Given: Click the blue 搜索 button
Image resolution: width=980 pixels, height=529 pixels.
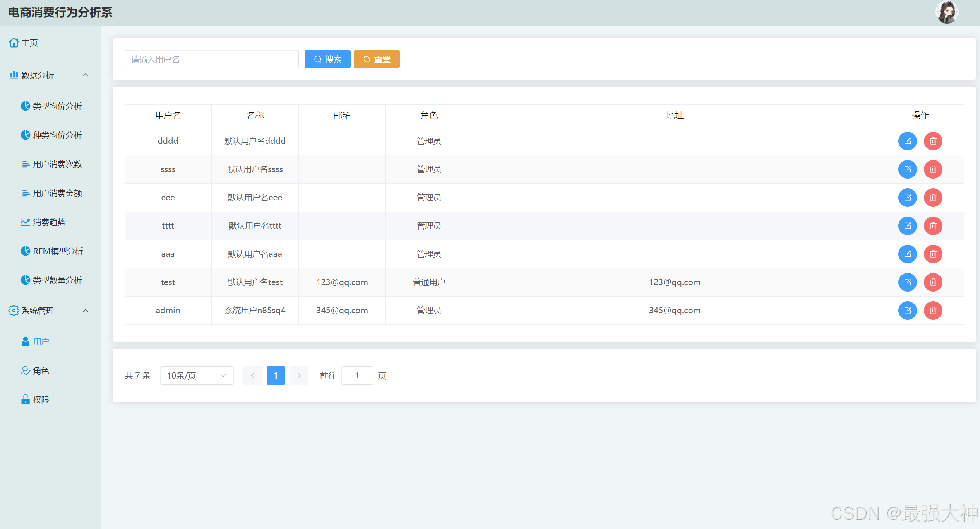Looking at the screenshot, I should coord(327,59).
